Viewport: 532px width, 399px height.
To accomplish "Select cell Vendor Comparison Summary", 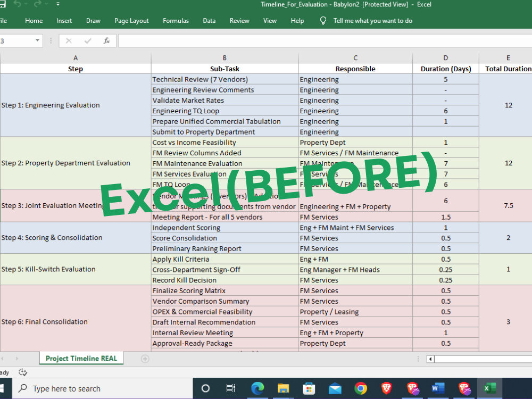I will (225, 301).
